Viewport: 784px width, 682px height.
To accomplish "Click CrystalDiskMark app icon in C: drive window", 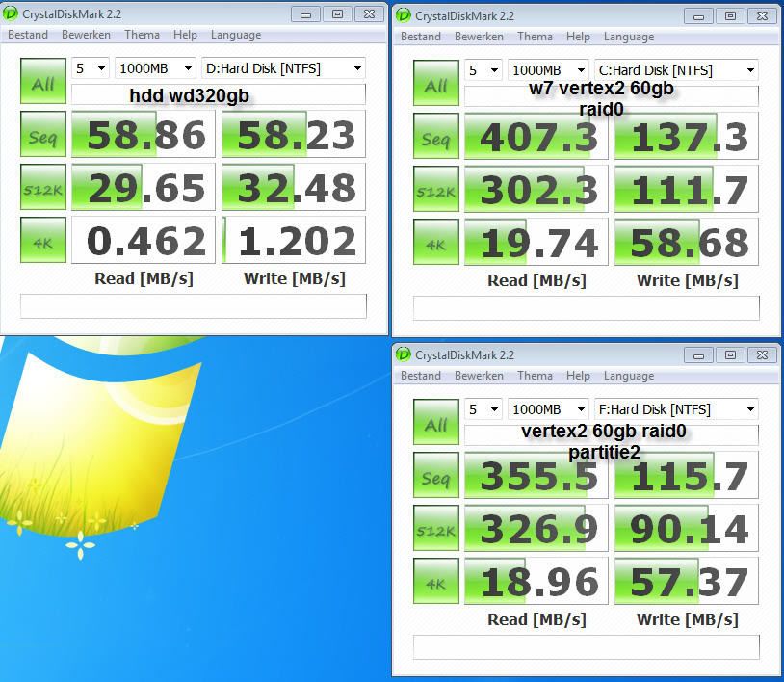I will click(x=403, y=16).
